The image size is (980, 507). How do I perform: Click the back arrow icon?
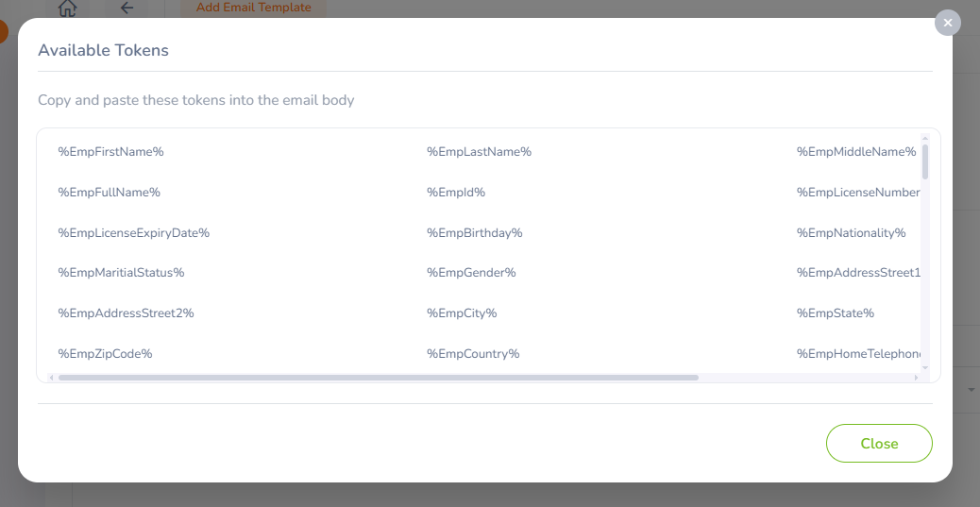[x=127, y=8]
